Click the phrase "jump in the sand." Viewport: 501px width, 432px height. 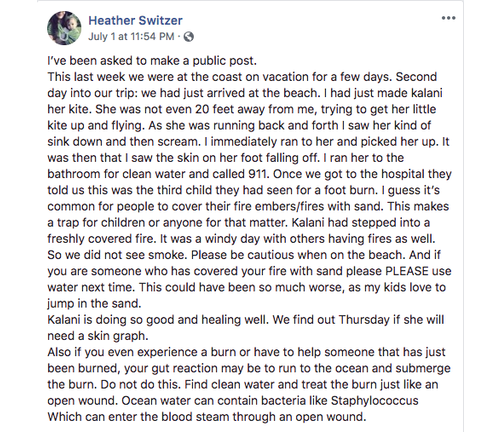tap(94, 303)
